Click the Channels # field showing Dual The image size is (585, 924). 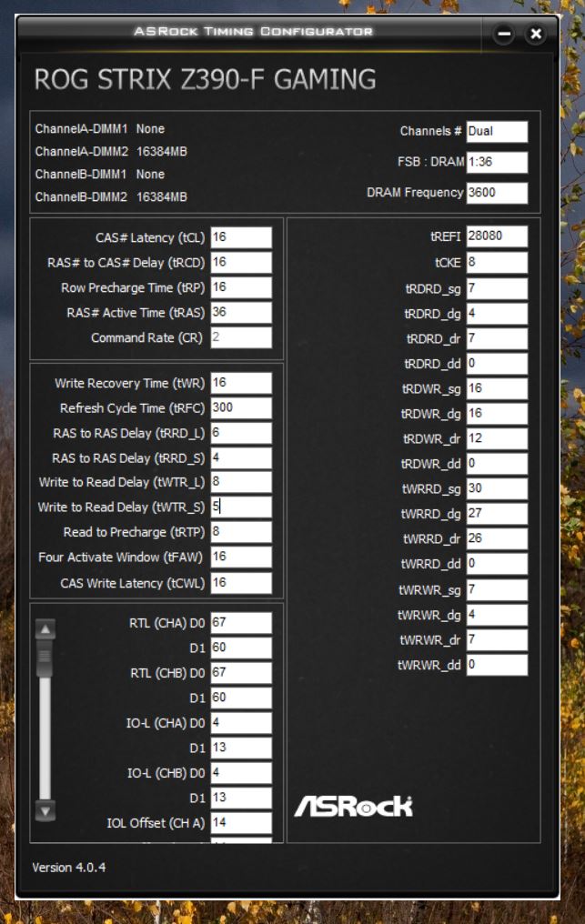(x=497, y=131)
